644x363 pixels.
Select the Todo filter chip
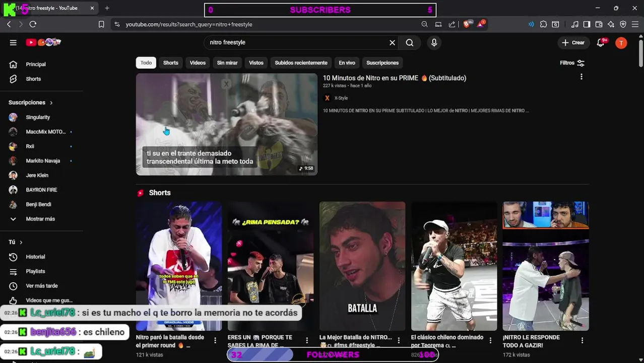[146, 63]
